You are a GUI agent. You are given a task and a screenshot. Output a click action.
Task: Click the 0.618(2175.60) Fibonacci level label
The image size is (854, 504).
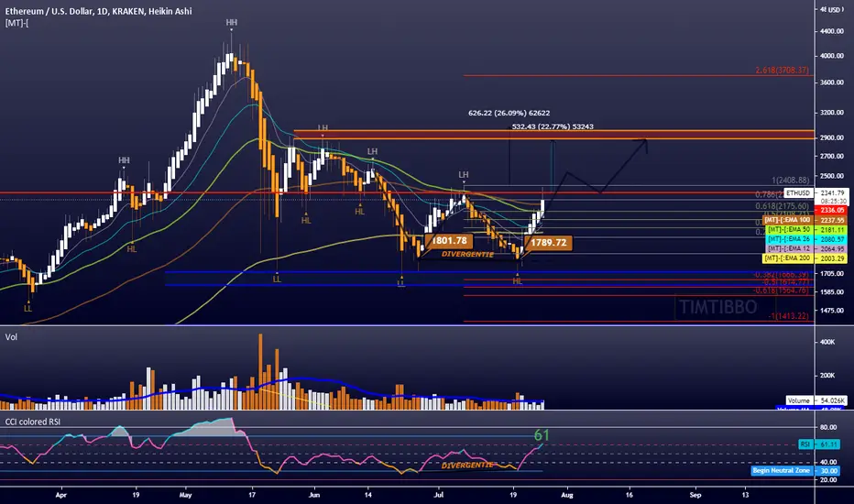[783, 206]
